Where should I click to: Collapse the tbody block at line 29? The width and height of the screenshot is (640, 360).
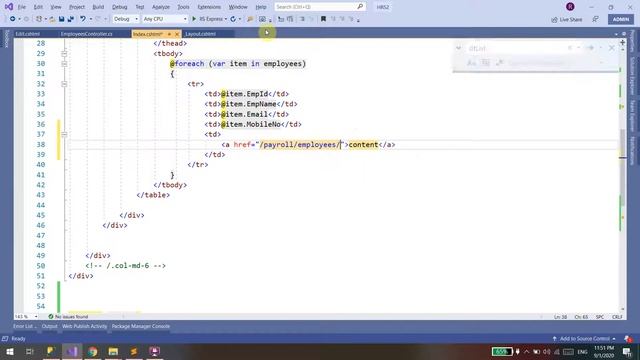[64, 53]
